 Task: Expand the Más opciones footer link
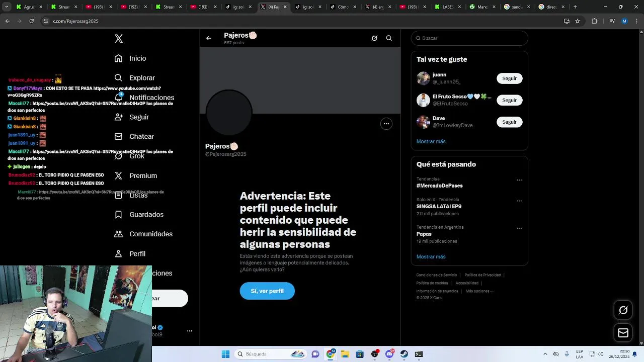(x=479, y=291)
